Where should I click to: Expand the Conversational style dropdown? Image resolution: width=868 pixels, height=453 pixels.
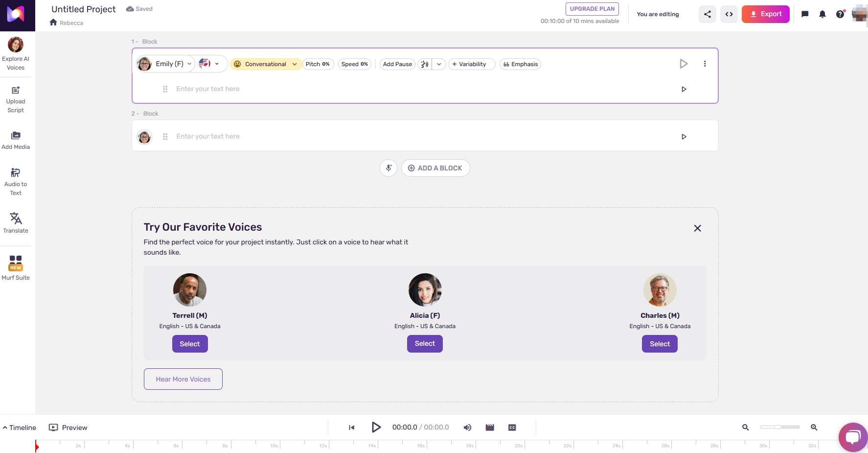(266, 64)
